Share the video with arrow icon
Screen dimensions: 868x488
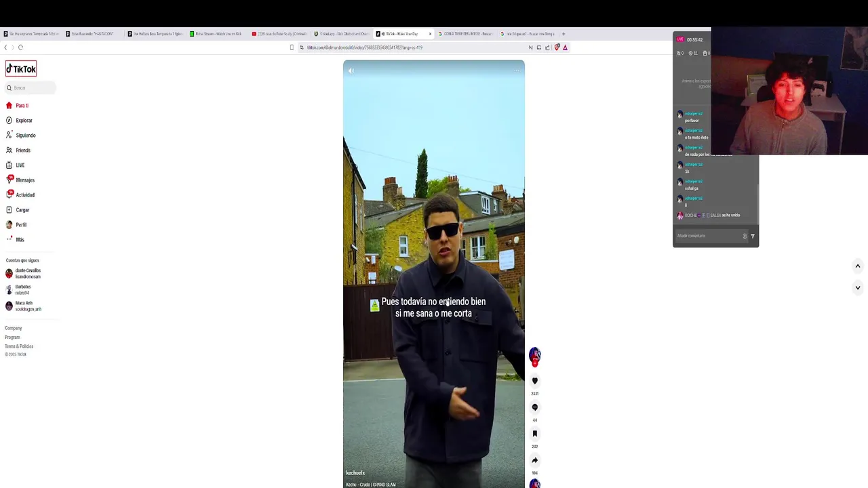tap(534, 460)
